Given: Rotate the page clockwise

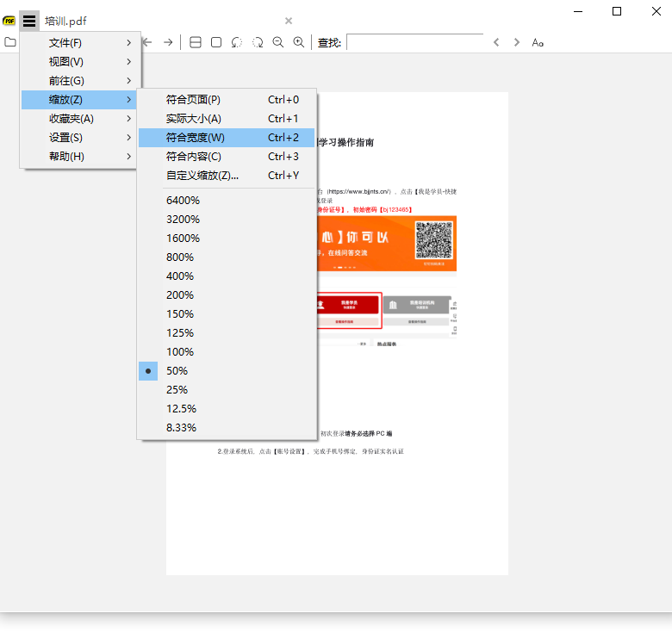Looking at the screenshot, I should 258,42.
